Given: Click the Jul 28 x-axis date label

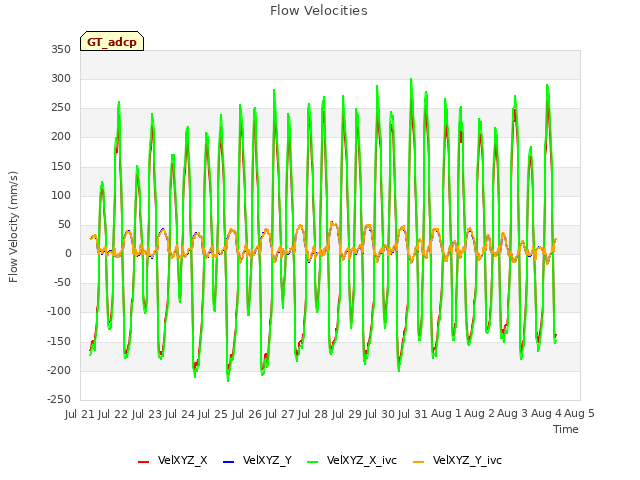Looking at the screenshot, I should (x=313, y=414).
